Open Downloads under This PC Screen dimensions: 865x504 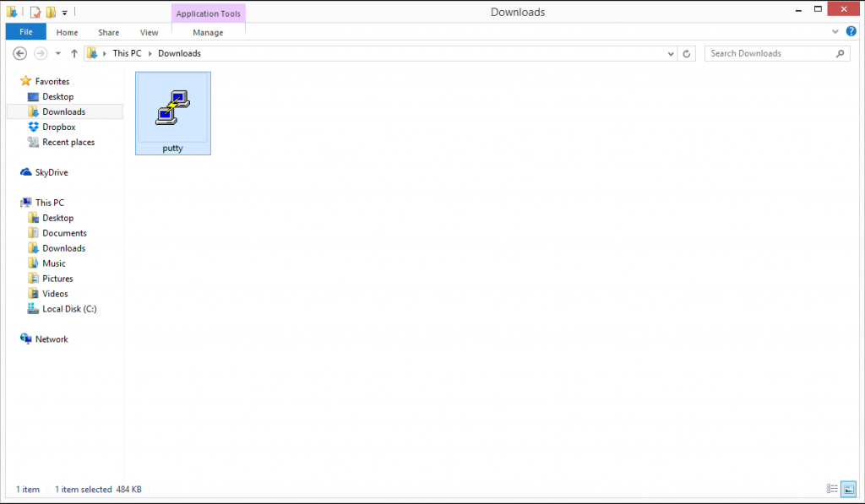(57, 248)
